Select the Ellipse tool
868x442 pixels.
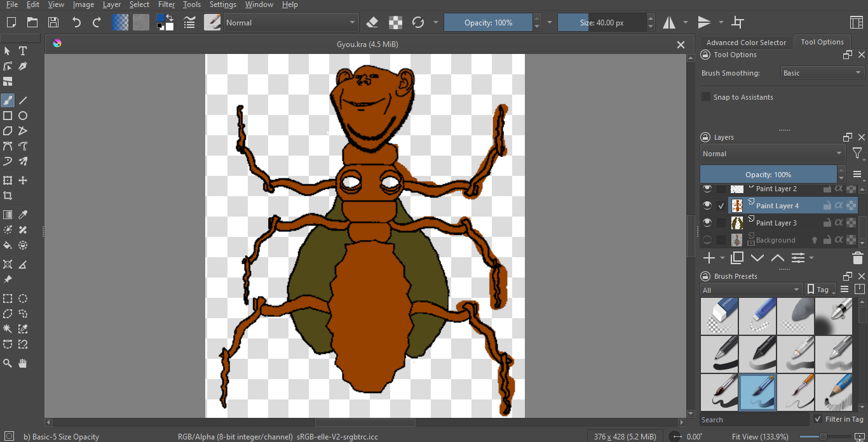23,116
